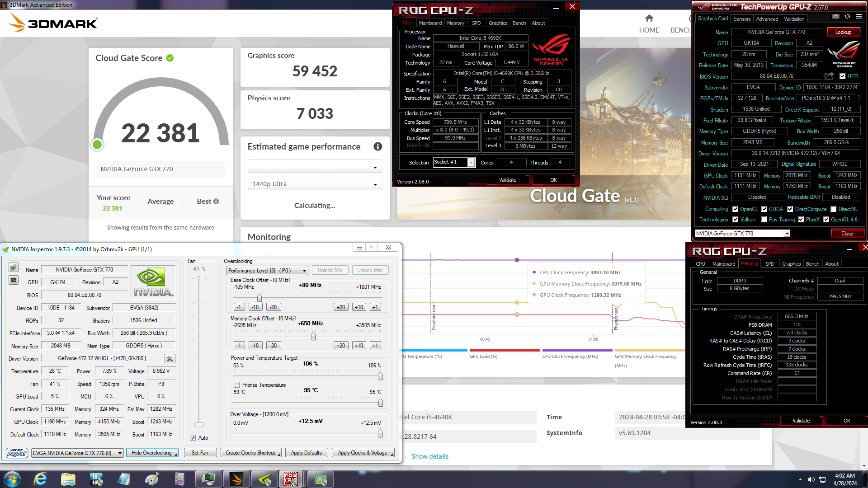Toggle the CUDA checkbox in GPU-Z
Image resolution: width=868 pixels, height=488 pixels.
pyautogui.click(x=764, y=209)
